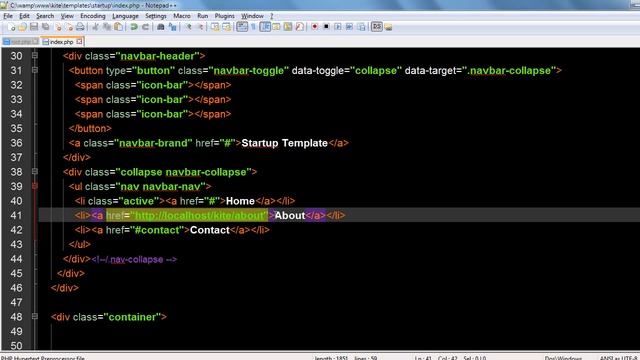Toggle Show All Characters paragraph icon

pyautogui.click(x=253, y=27)
